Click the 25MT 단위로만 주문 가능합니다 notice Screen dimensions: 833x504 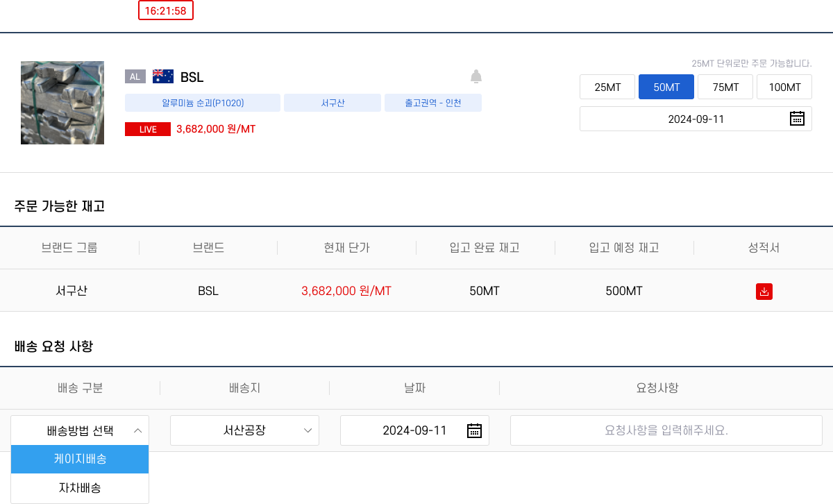click(752, 63)
